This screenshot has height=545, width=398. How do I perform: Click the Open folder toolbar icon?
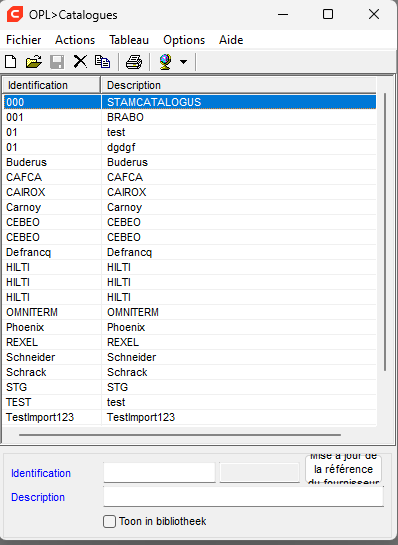[x=33, y=62]
